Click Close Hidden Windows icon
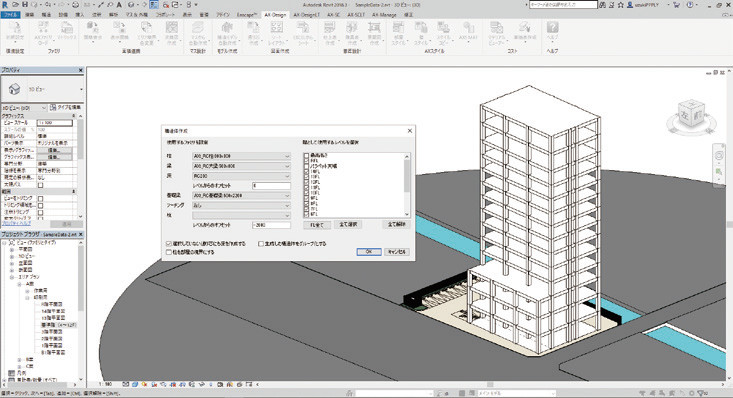The image size is (733, 398). tap(166, 5)
